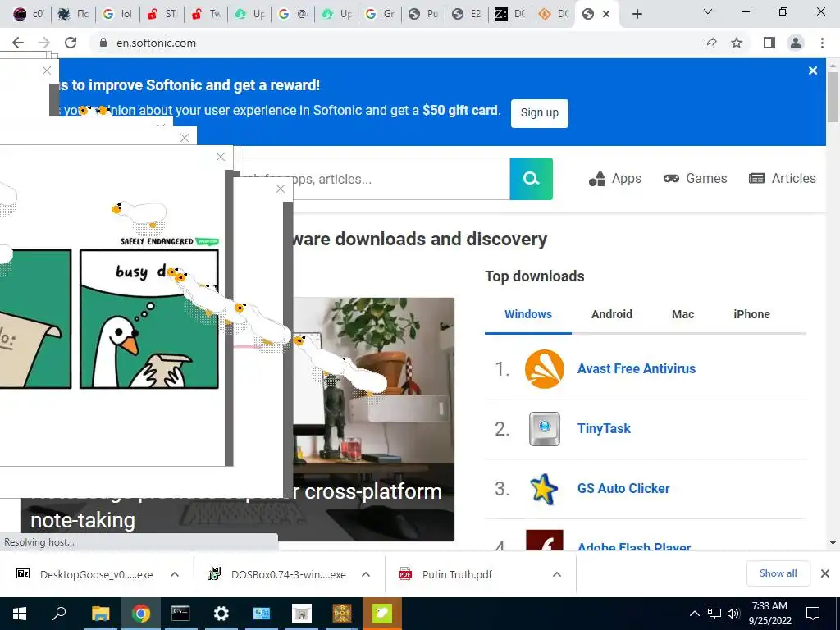Open the taskbar clock showing 7:33 AM
This screenshot has width=840, height=630.
tap(769, 614)
